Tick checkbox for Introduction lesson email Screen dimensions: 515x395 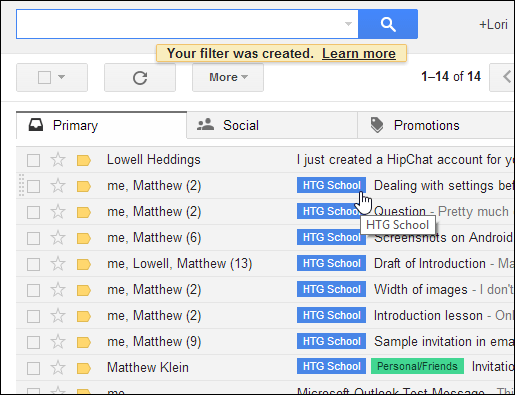click(x=33, y=316)
